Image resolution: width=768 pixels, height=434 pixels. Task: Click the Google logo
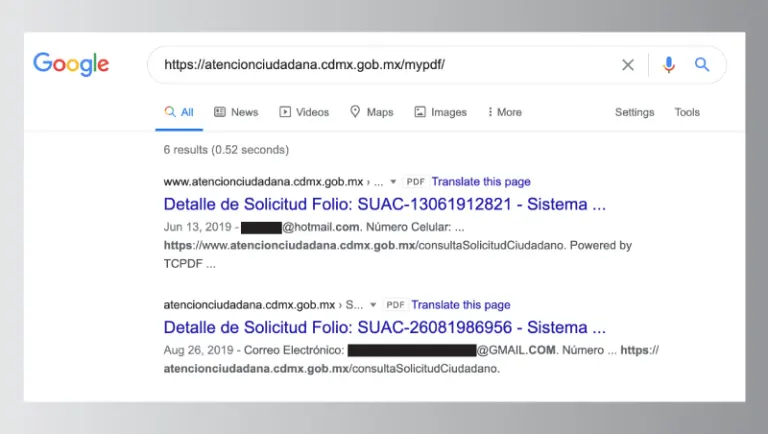point(71,64)
